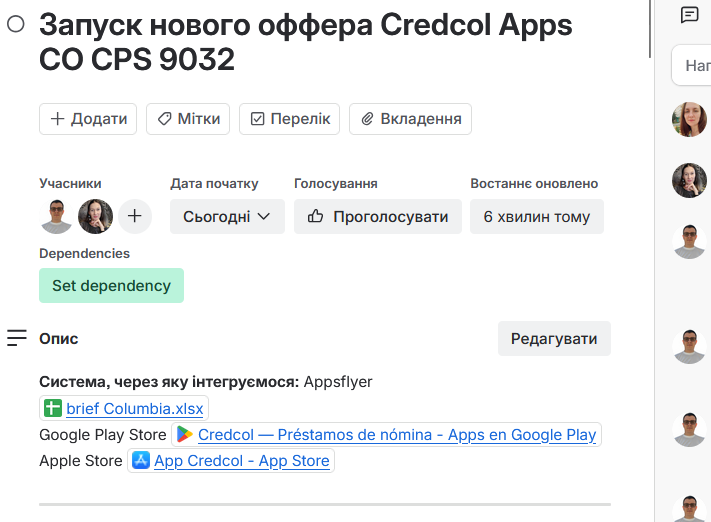Open the App Credcol App Store link

241,461
